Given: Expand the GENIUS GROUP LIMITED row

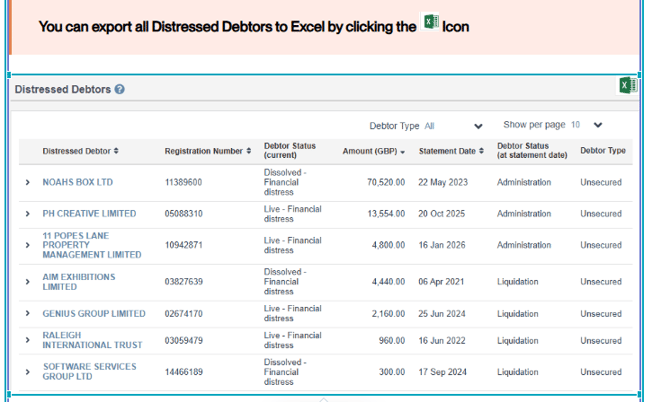Looking at the screenshot, I should (28, 314).
